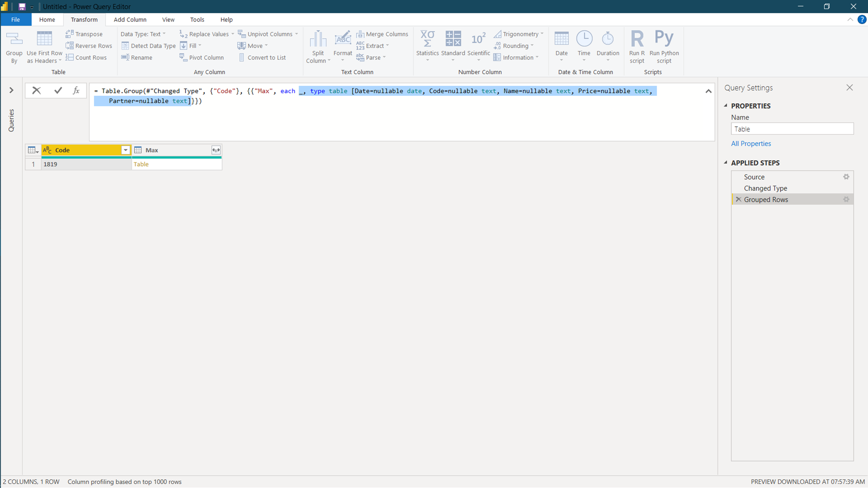The width and height of the screenshot is (868, 488).
Task: Delete the Grouped Rows step
Action: (x=738, y=199)
